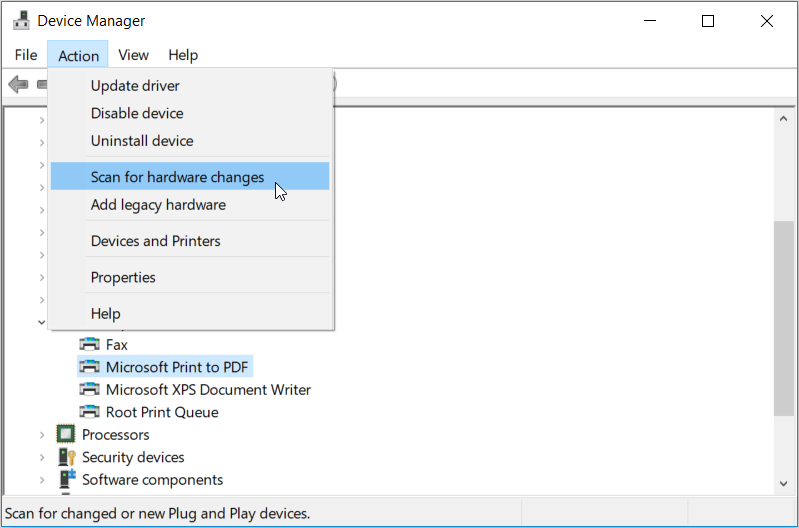Choose Add legacy hardware
Screen dimensions: 799x528
(190, 204)
